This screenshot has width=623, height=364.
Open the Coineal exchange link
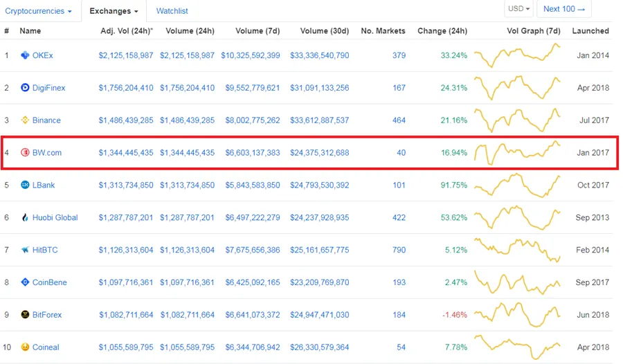46,347
